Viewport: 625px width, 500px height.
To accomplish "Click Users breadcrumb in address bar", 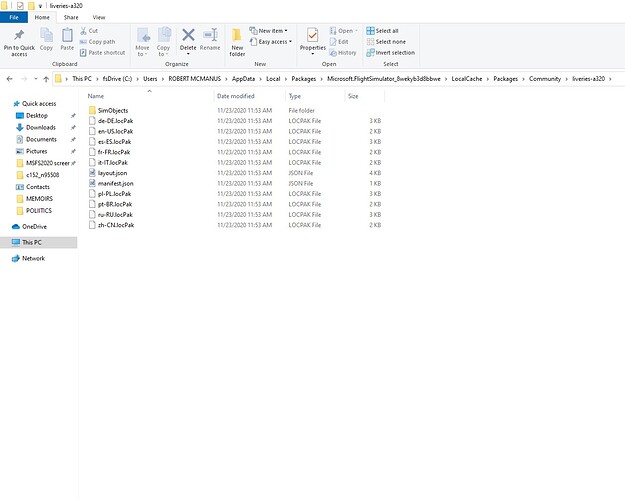I will (x=150, y=79).
